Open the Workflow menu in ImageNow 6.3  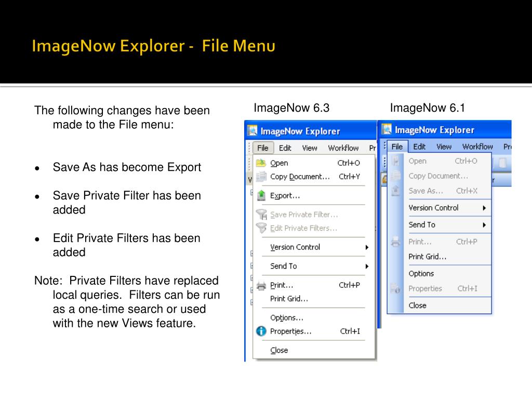(x=343, y=148)
